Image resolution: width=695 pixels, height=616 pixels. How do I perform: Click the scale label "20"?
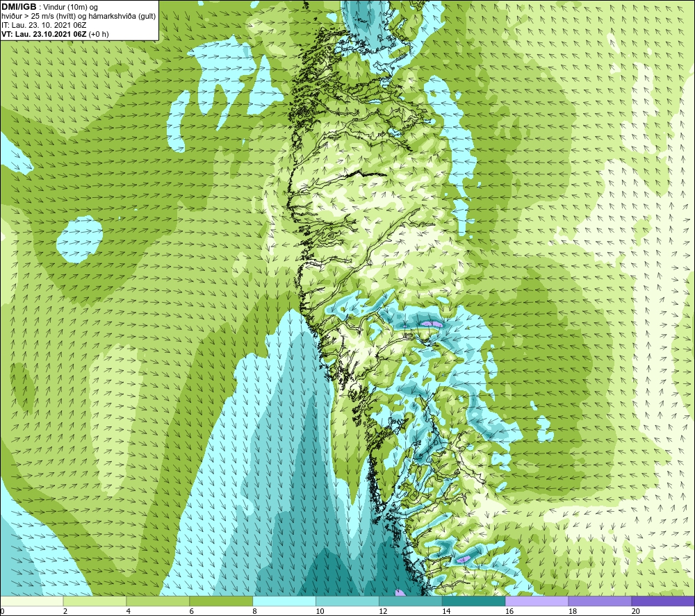pyautogui.click(x=636, y=611)
